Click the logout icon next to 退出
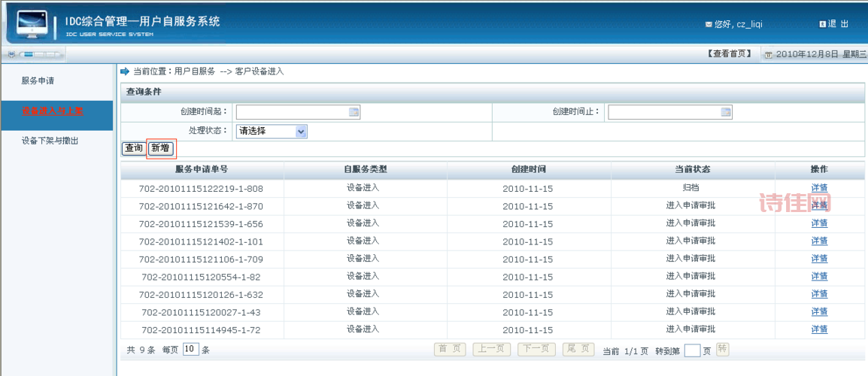868x376 pixels. click(823, 24)
